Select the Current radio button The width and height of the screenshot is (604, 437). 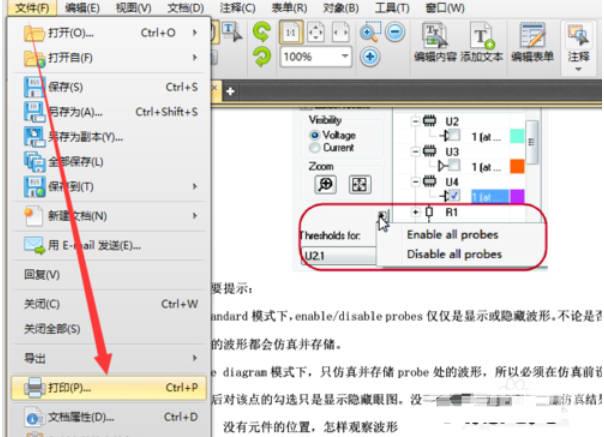click(314, 148)
